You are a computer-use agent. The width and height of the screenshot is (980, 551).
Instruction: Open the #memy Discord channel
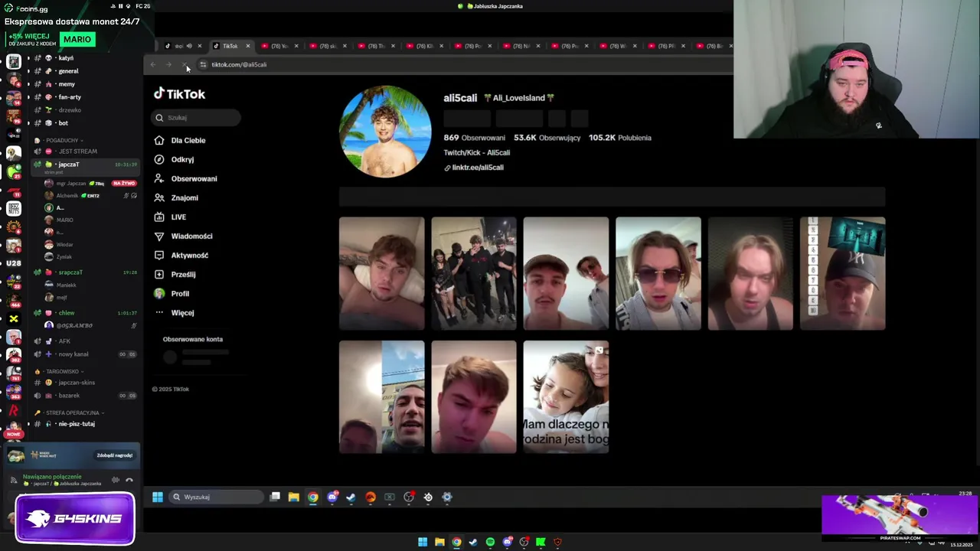pyautogui.click(x=67, y=84)
